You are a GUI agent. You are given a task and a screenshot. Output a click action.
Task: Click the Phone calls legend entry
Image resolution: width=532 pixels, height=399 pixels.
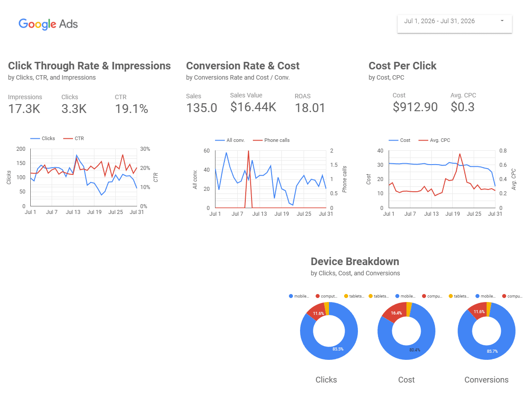(271, 140)
